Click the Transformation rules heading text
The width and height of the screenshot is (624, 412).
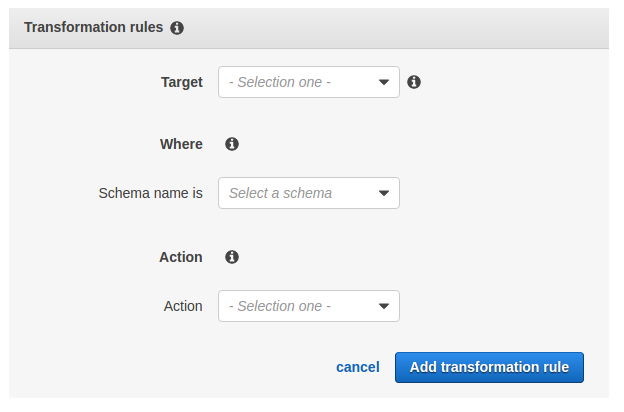93,28
